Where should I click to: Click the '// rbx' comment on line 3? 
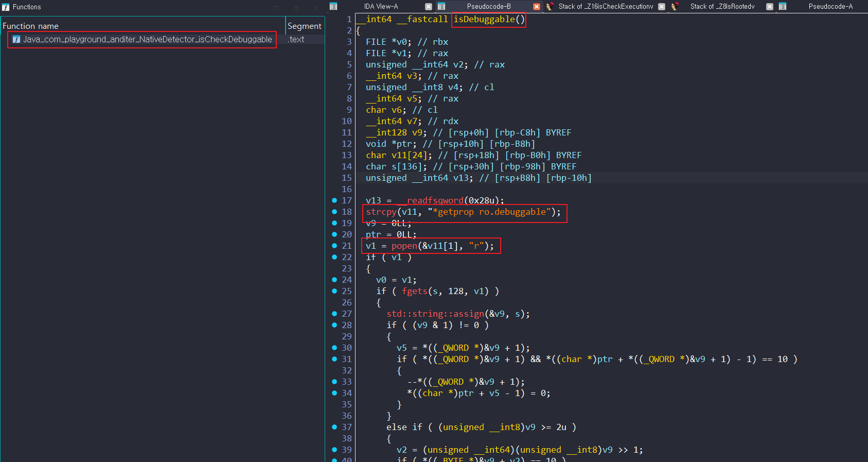tap(433, 42)
